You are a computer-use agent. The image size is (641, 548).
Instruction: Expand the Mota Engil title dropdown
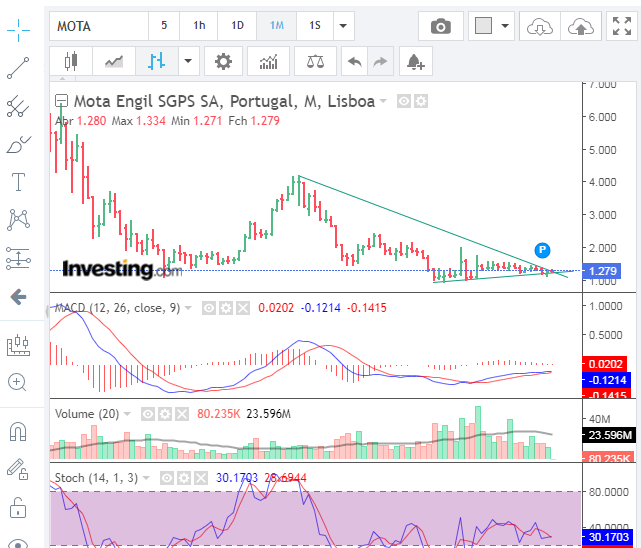pos(383,101)
